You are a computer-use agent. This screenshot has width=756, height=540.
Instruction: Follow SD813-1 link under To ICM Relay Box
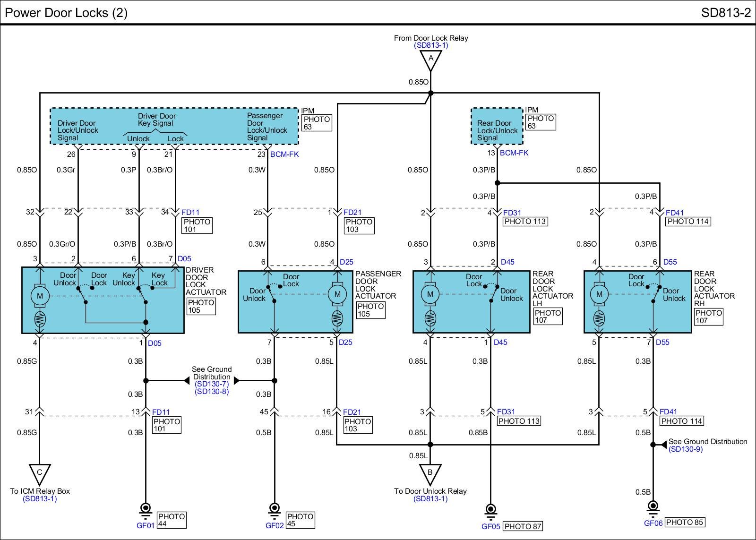40,498
